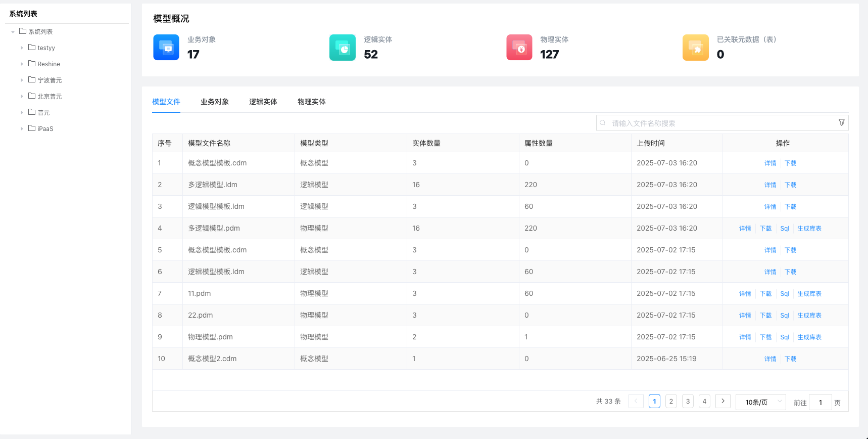Download 概念模型2.cdm file
This screenshot has height=439, width=868.
(x=790, y=359)
